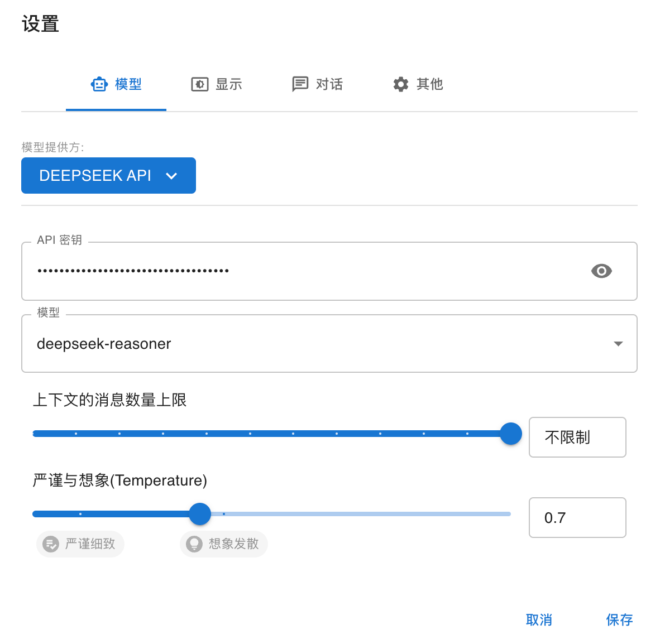Screen dimensions: 660x644
Task: Click the chat bubble icon beside 对话
Action: [x=300, y=84]
